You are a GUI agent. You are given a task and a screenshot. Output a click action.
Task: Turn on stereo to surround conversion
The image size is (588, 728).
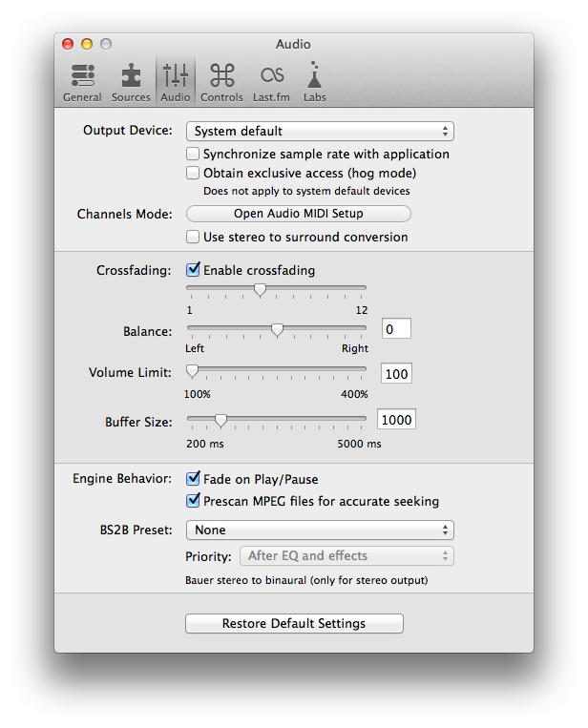pyautogui.click(x=193, y=237)
